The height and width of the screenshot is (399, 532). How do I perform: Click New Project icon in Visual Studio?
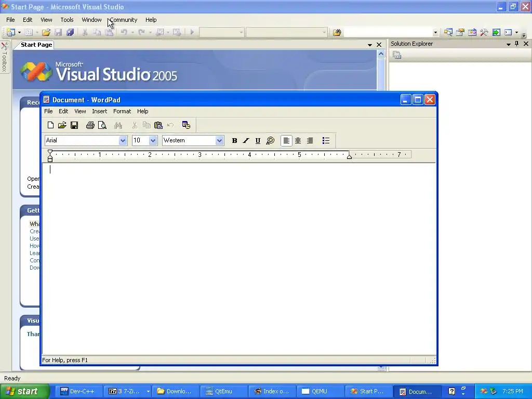click(11, 32)
